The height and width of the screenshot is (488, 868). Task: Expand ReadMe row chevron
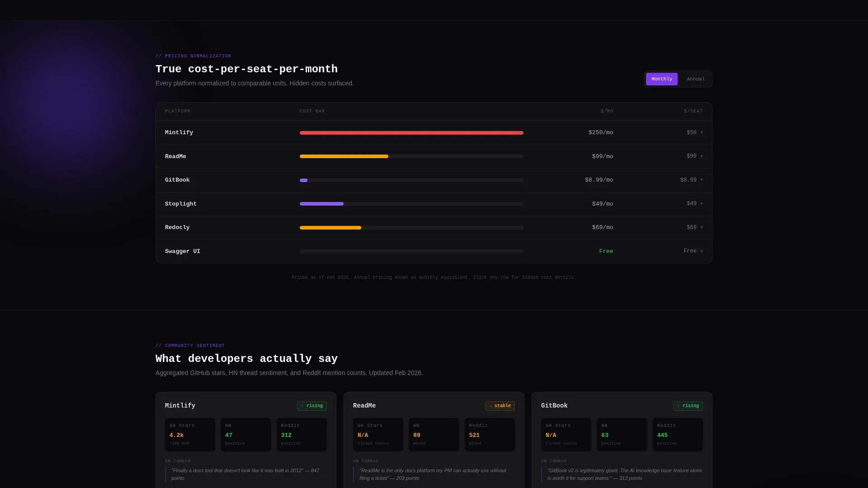(x=702, y=156)
